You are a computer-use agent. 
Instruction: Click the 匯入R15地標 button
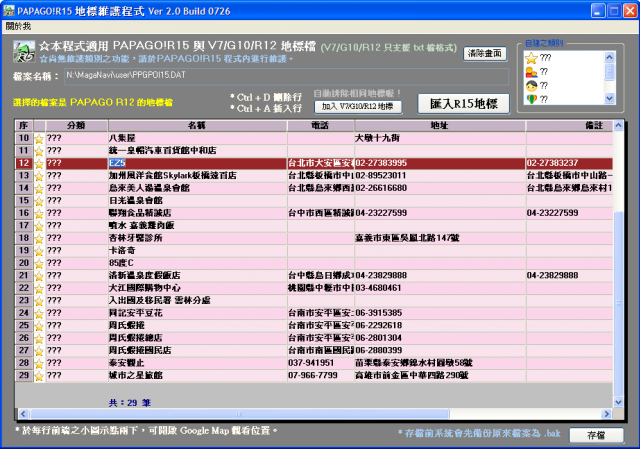click(x=464, y=104)
